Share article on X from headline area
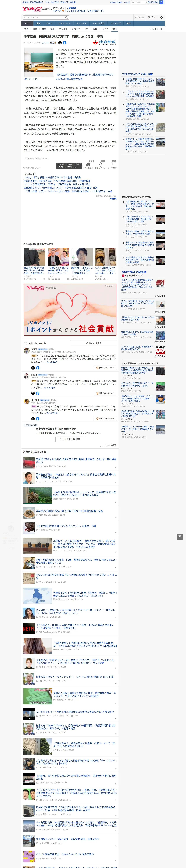This screenshot has width=186, height=868. pos(60,43)
